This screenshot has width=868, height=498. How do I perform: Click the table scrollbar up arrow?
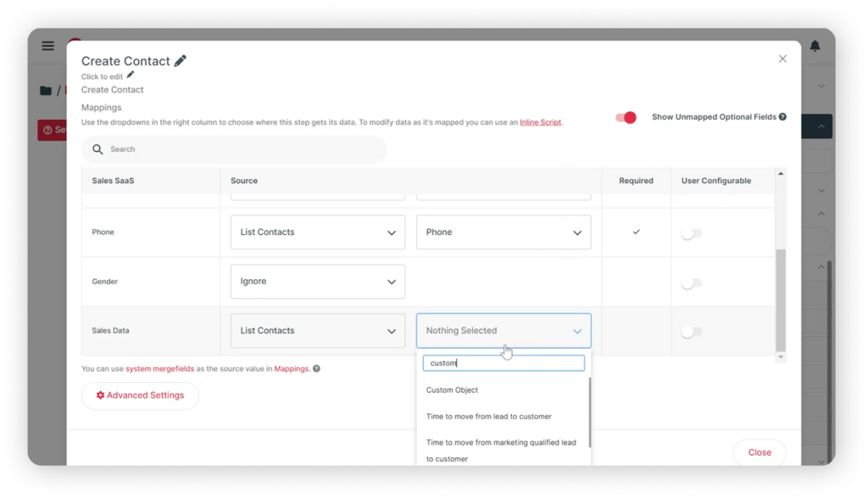click(x=781, y=174)
